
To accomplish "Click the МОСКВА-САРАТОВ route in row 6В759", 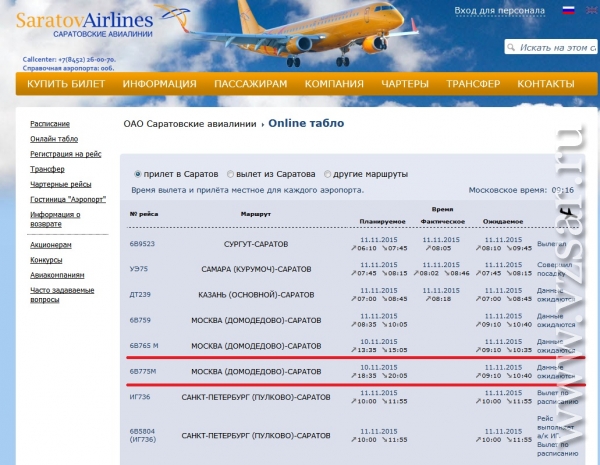I will click(x=256, y=321).
